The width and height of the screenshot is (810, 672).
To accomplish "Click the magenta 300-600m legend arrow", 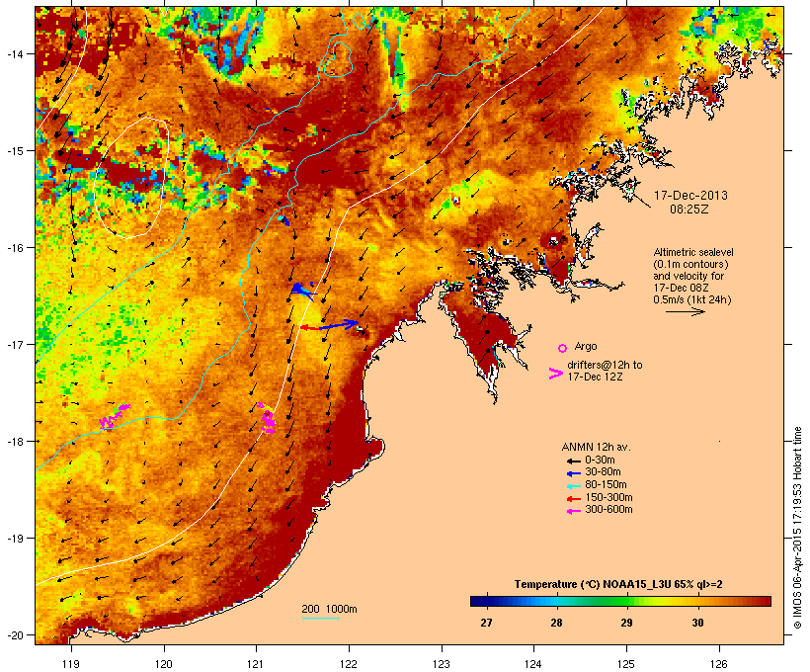I will (x=573, y=511).
